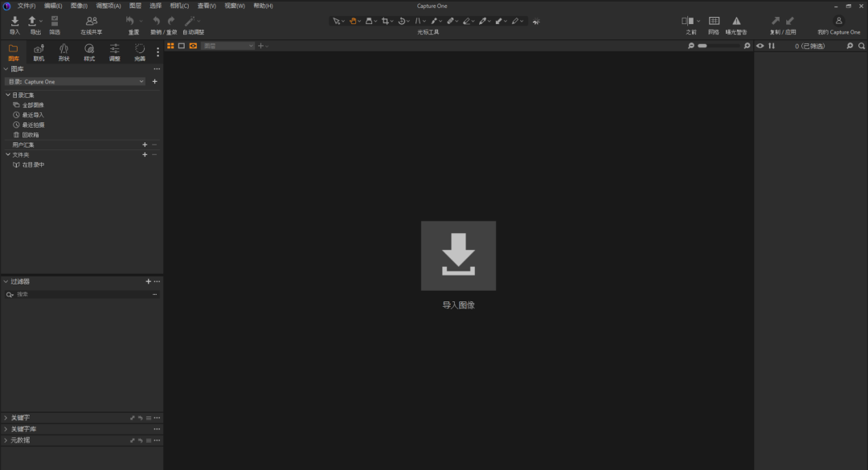868x470 pixels.
Task: Click the Redo arrow icon
Action: click(x=171, y=21)
